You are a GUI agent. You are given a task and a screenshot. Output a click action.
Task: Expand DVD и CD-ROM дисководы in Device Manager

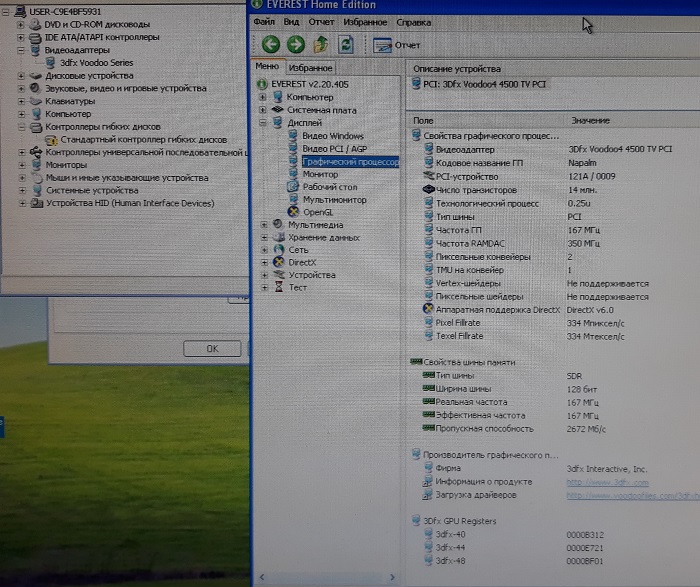20,24
